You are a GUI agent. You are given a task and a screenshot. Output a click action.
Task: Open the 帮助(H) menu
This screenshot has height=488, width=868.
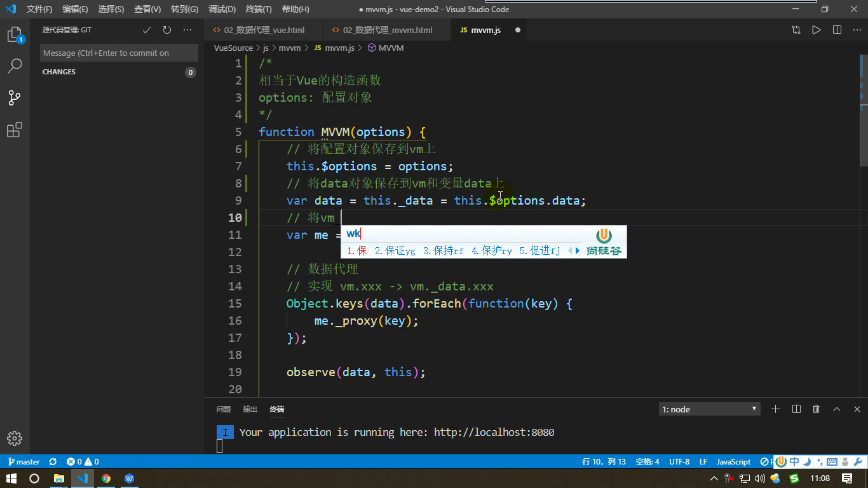295,10
